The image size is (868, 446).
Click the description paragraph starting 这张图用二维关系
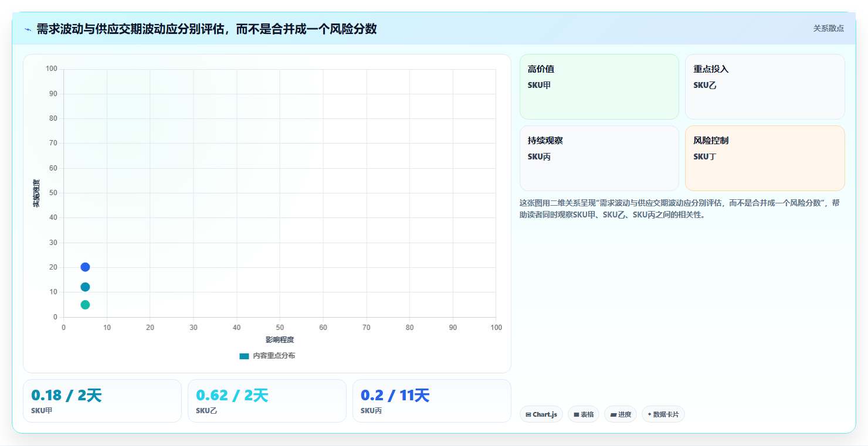680,209
